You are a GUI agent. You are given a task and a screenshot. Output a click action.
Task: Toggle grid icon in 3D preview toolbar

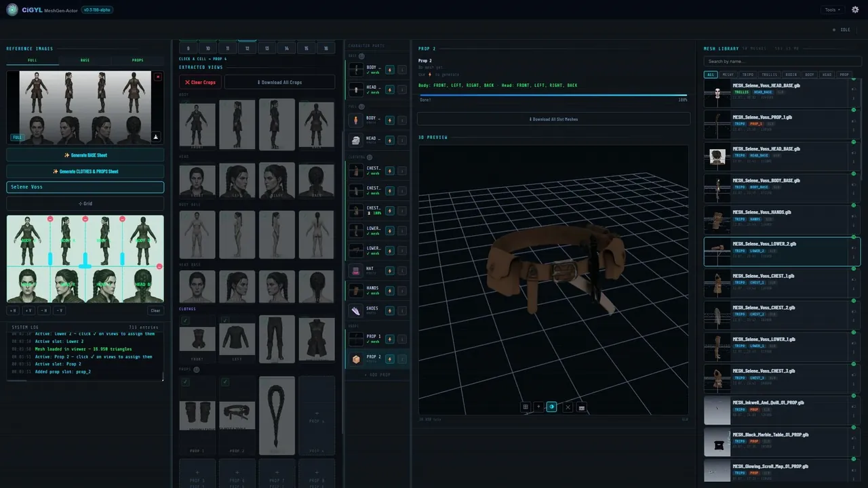(526, 407)
